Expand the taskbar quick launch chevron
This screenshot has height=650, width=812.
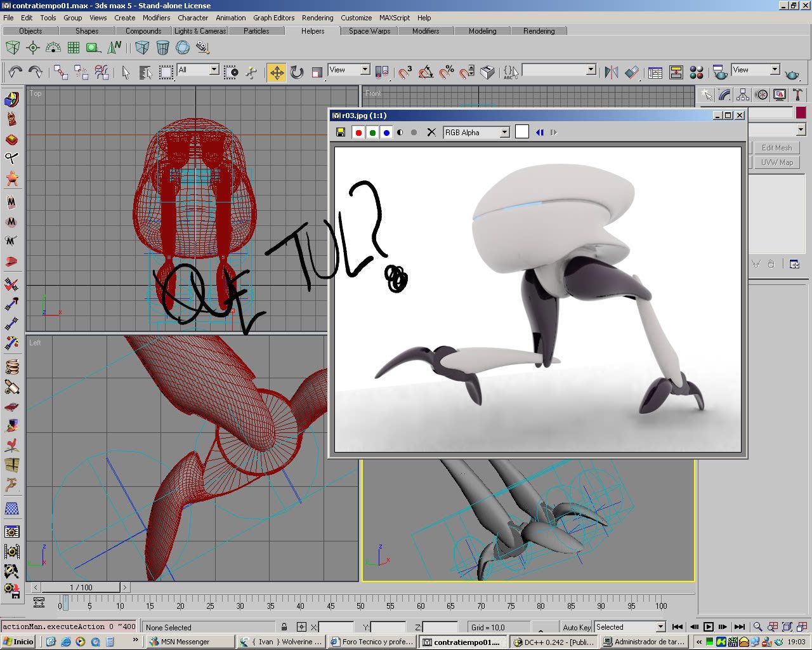pyautogui.click(x=135, y=641)
